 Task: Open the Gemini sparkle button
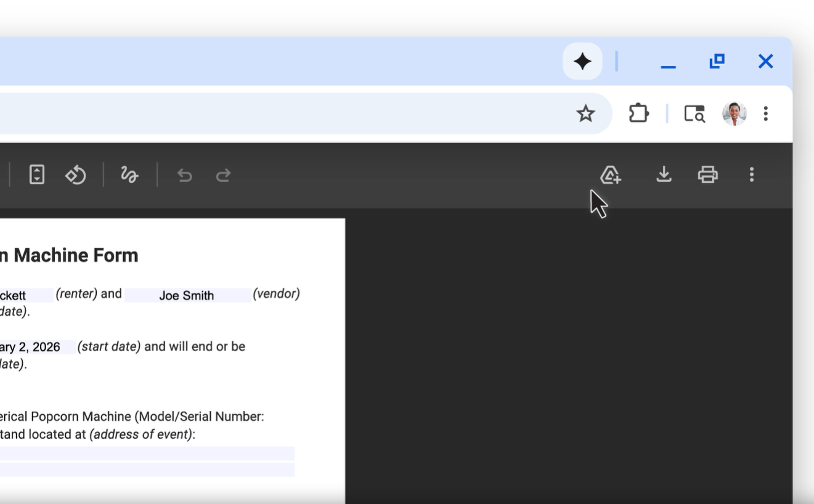[x=582, y=61]
